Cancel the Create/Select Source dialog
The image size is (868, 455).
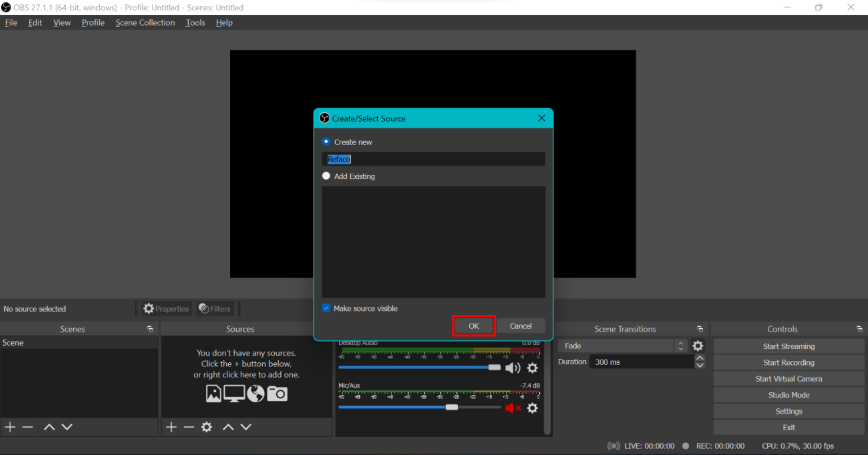pyautogui.click(x=521, y=326)
